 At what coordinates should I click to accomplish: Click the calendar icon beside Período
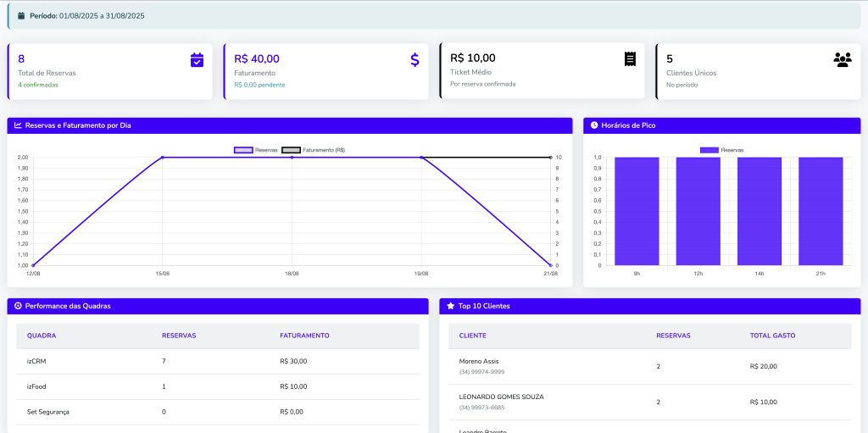[x=21, y=15]
